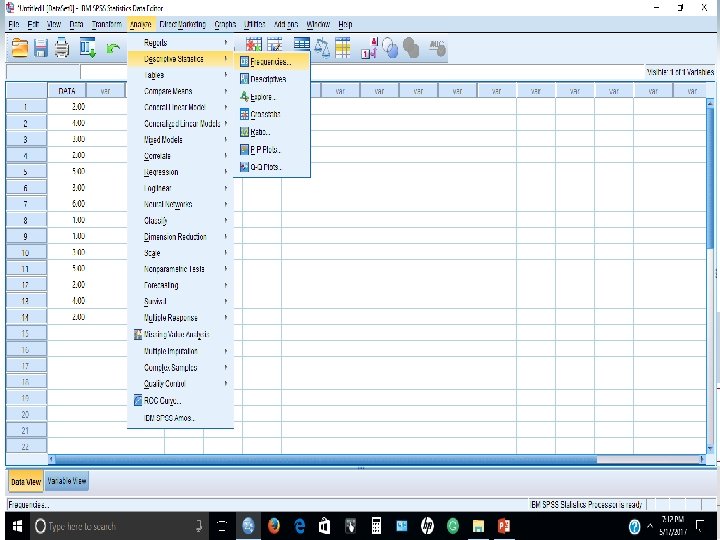Screen dimensions: 720x540
Task: Select row header number 14
Action: (26, 317)
